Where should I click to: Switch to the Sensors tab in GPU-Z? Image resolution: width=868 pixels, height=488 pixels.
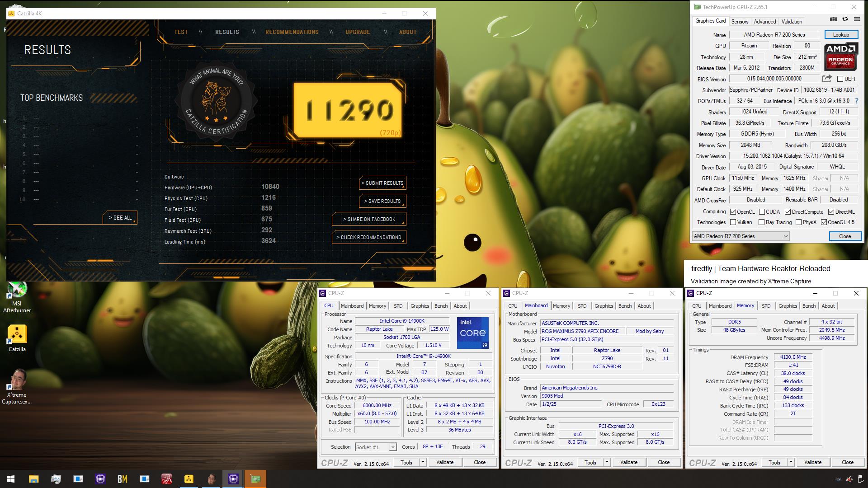click(740, 21)
